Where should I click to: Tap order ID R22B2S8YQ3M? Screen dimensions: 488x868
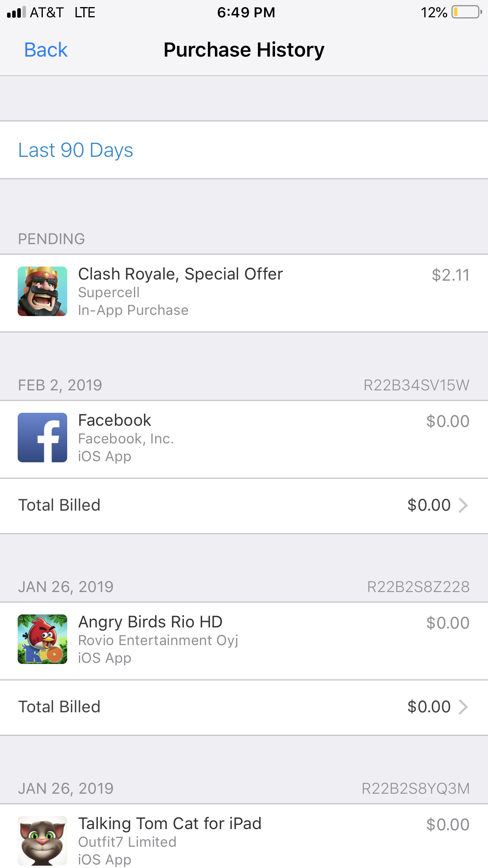pyautogui.click(x=416, y=789)
